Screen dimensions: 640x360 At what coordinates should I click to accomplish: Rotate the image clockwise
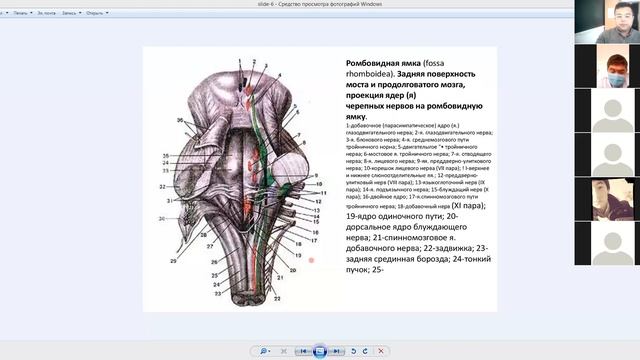(x=365, y=351)
